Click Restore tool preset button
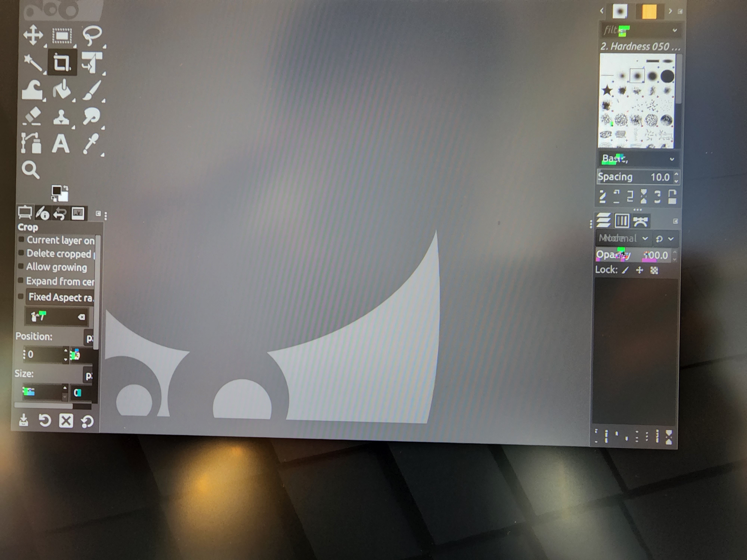Viewport: 747px width, 560px height. (x=45, y=421)
